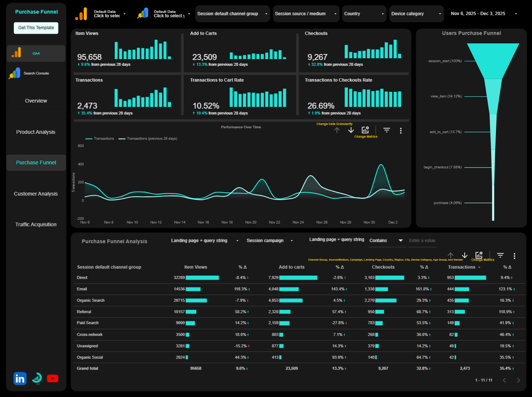Screen dimensions: 532x397
Task: Select the GA4 source in the sidebar
Action: point(36,53)
